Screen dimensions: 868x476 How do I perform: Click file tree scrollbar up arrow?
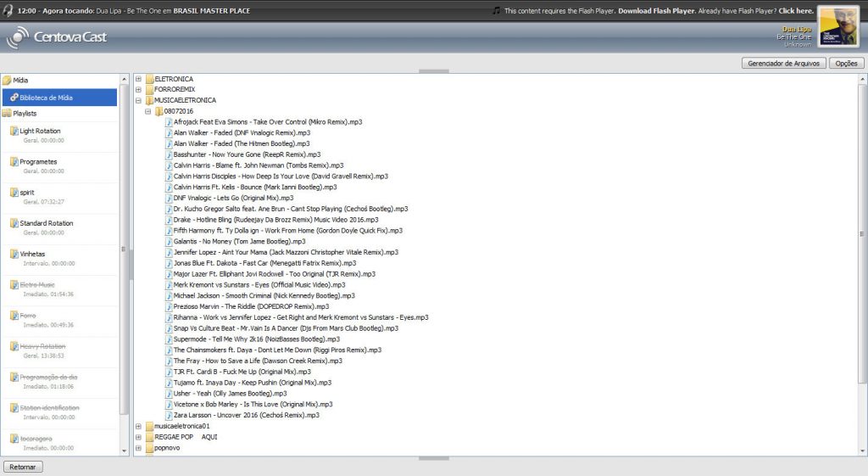click(862, 79)
